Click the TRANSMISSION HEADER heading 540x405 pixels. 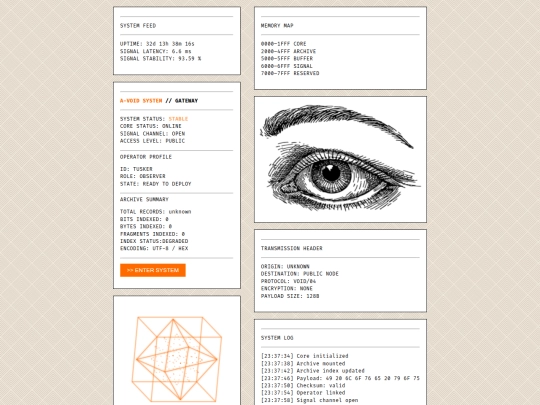(292, 248)
